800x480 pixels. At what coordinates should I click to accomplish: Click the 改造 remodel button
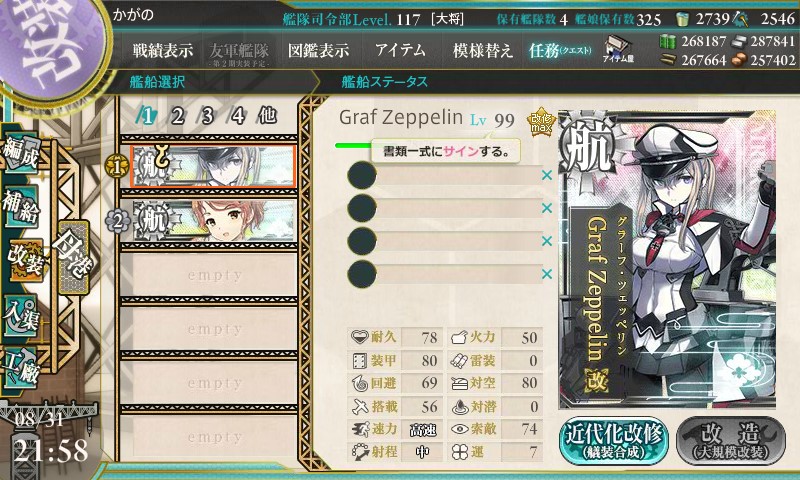731,441
